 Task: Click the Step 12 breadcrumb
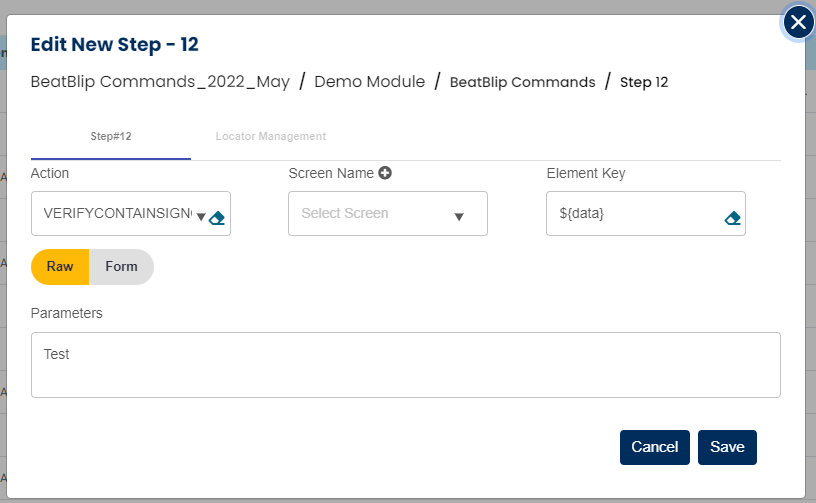click(644, 82)
